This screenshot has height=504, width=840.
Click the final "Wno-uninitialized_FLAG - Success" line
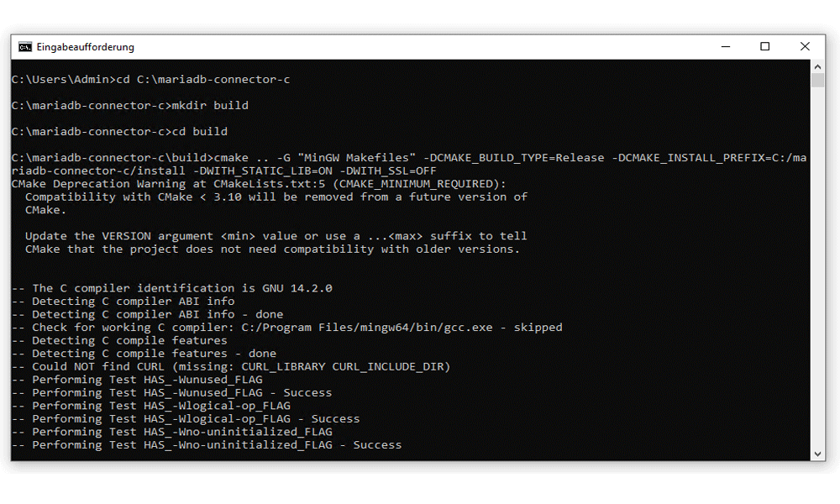pos(207,445)
